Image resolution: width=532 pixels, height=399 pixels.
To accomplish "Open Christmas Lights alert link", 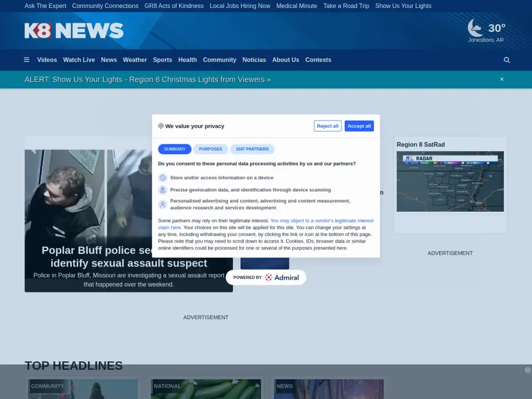I will (147, 79).
